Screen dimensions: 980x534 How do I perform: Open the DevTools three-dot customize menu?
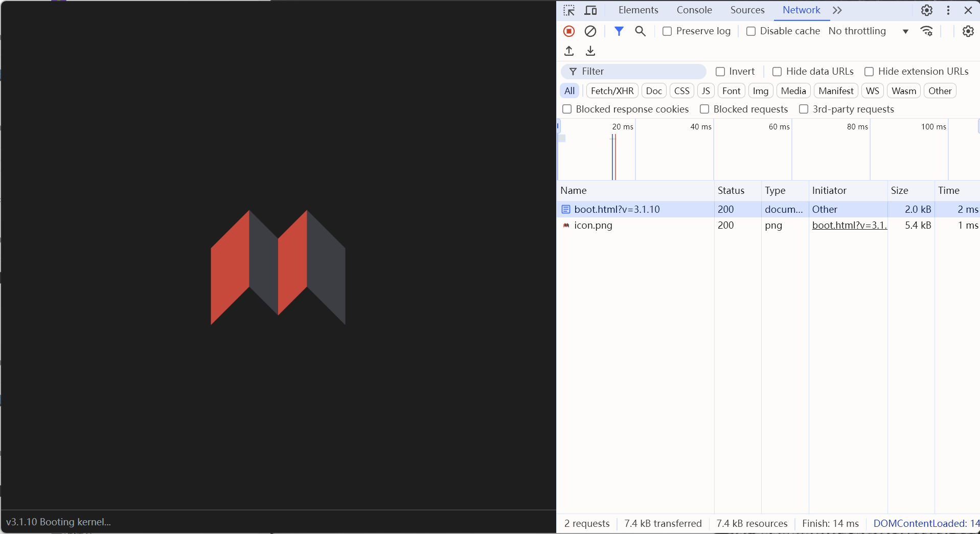948,10
